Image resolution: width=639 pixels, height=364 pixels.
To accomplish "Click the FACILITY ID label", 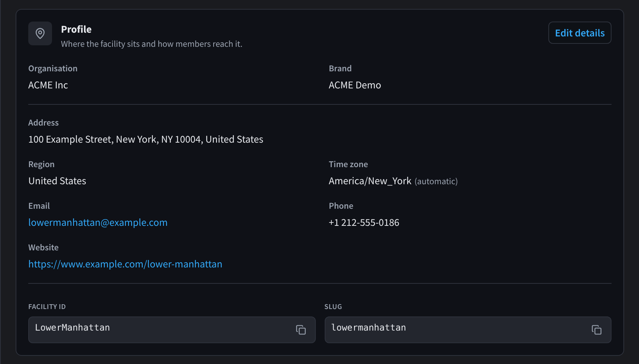I will (47, 307).
